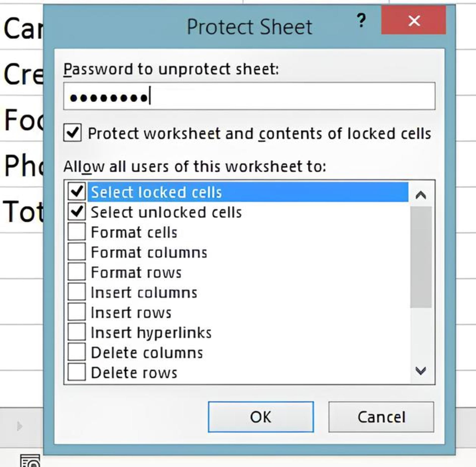Enable Format cells permission

(77, 232)
